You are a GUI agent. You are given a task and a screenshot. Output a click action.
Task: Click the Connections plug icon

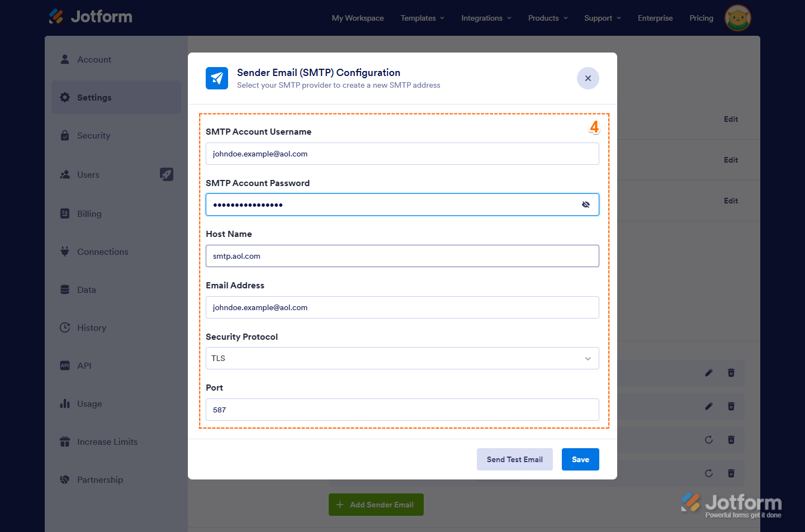(x=65, y=251)
